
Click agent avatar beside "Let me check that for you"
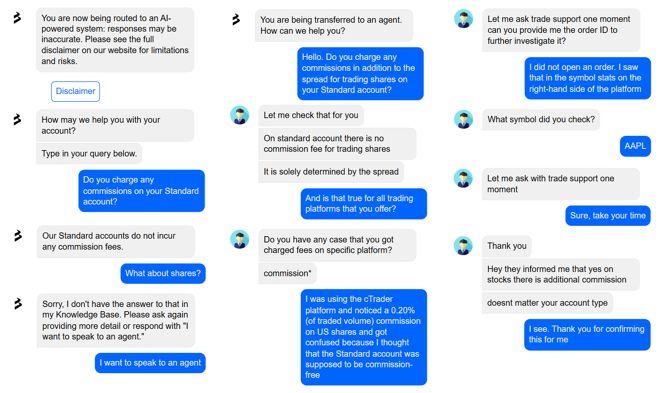pyautogui.click(x=240, y=115)
